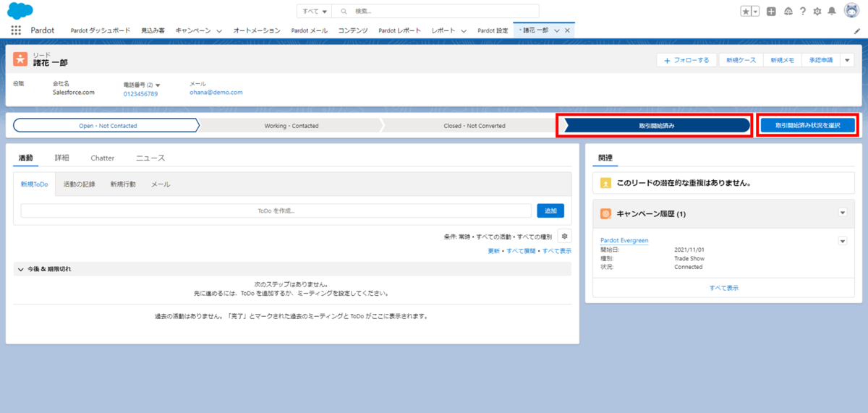This screenshot has height=413, width=868.
Task: Click the pencil edit navigation icon
Action: pos(857,31)
